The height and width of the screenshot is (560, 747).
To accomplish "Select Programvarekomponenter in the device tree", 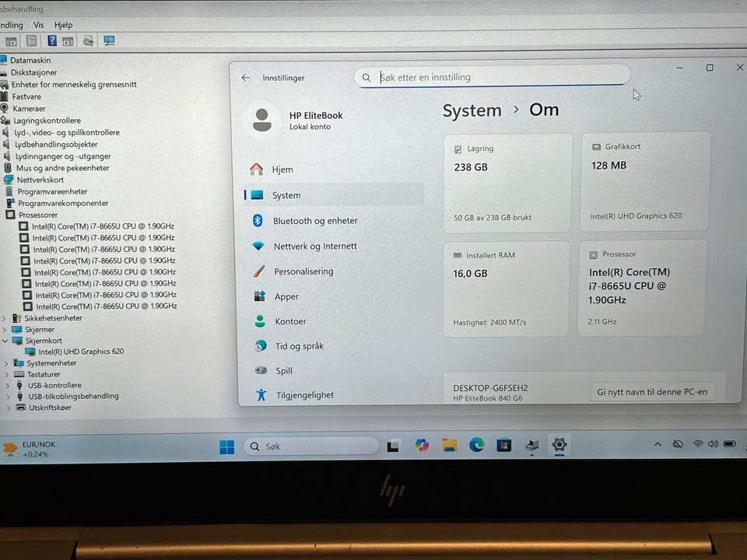I will (63, 203).
